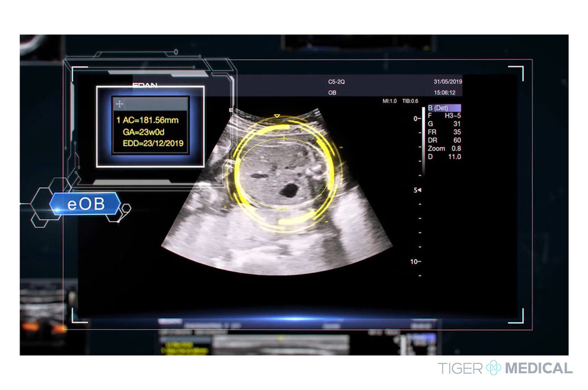
Task: Click the FR 35 frame rate parameter
Action: (444, 133)
